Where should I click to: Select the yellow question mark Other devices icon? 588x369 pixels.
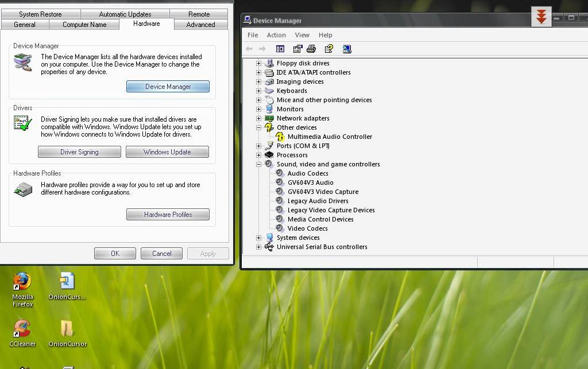269,127
